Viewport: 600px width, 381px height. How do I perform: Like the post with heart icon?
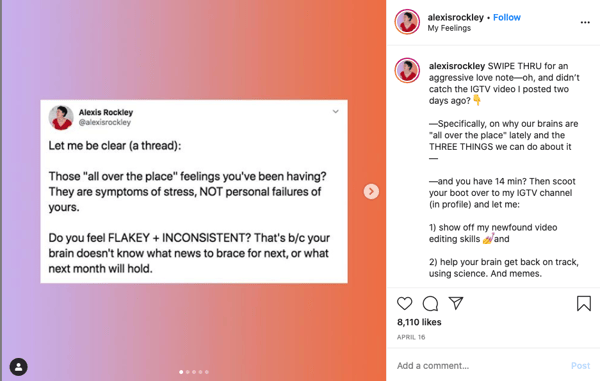404,303
